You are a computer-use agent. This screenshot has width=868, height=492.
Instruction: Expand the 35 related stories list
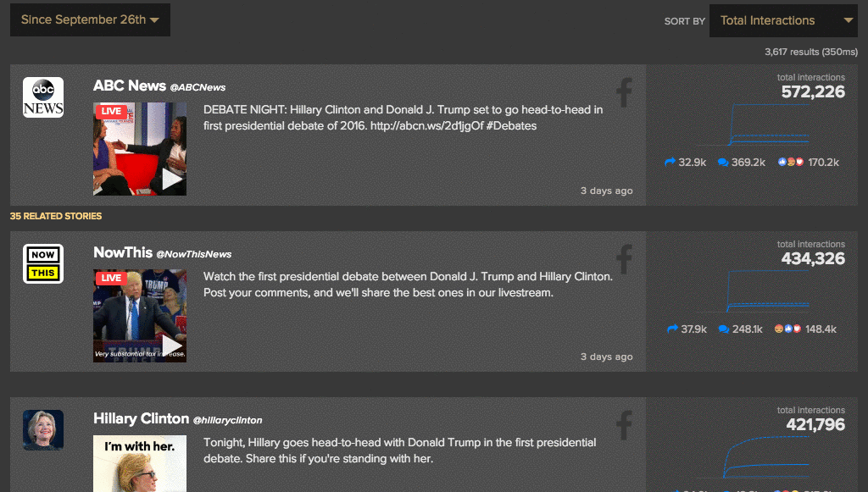point(55,216)
